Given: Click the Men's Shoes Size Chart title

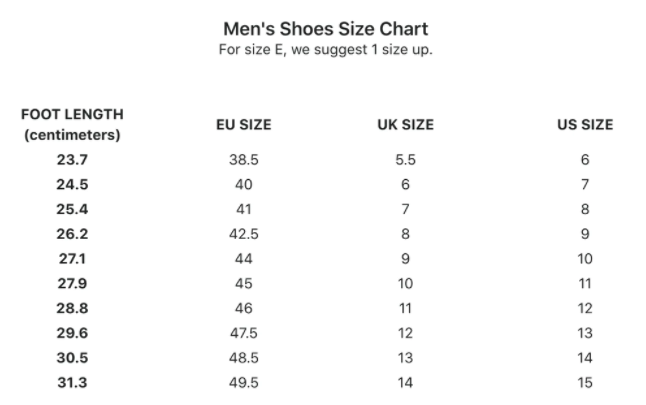Looking at the screenshot, I should [x=325, y=29].
